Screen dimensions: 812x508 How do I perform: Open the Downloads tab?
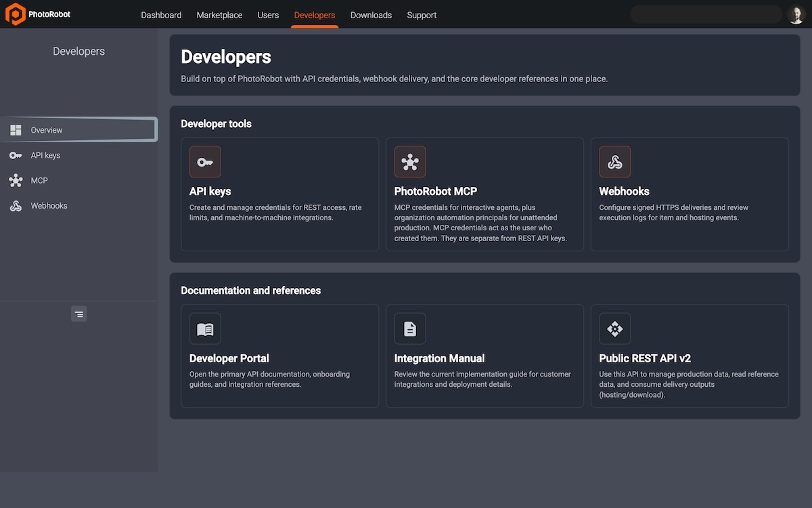371,15
